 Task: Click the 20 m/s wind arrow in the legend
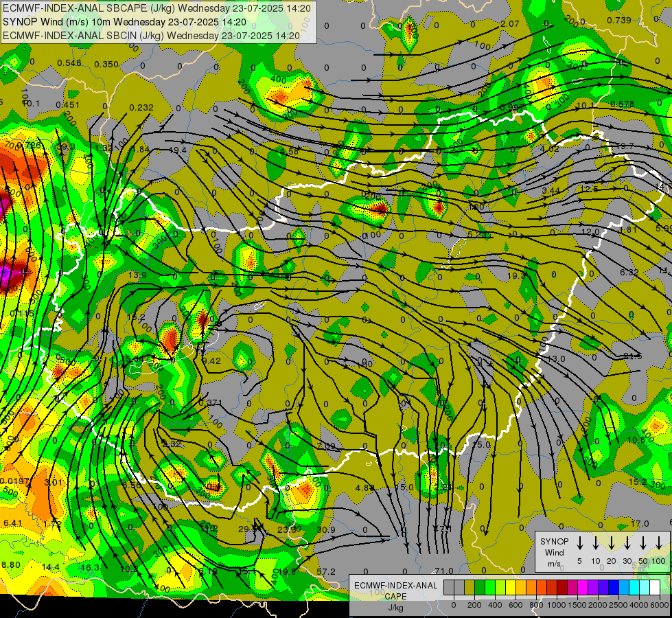[x=611, y=543]
